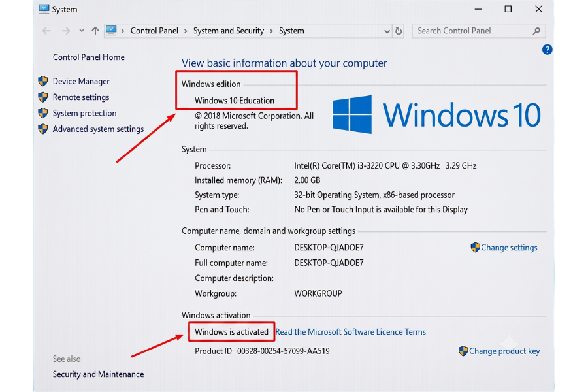The image size is (588, 392).
Task: Expand the chevron after Control Panel
Action: [x=186, y=31]
